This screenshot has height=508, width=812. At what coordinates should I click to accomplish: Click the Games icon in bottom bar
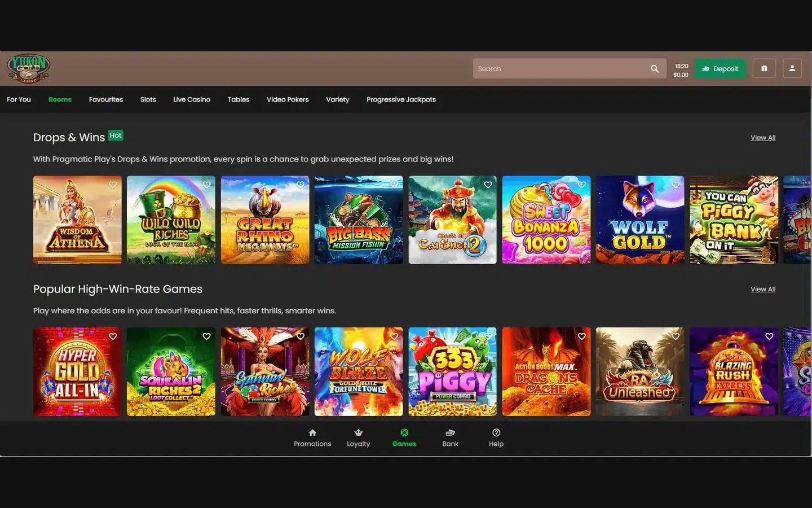click(404, 433)
